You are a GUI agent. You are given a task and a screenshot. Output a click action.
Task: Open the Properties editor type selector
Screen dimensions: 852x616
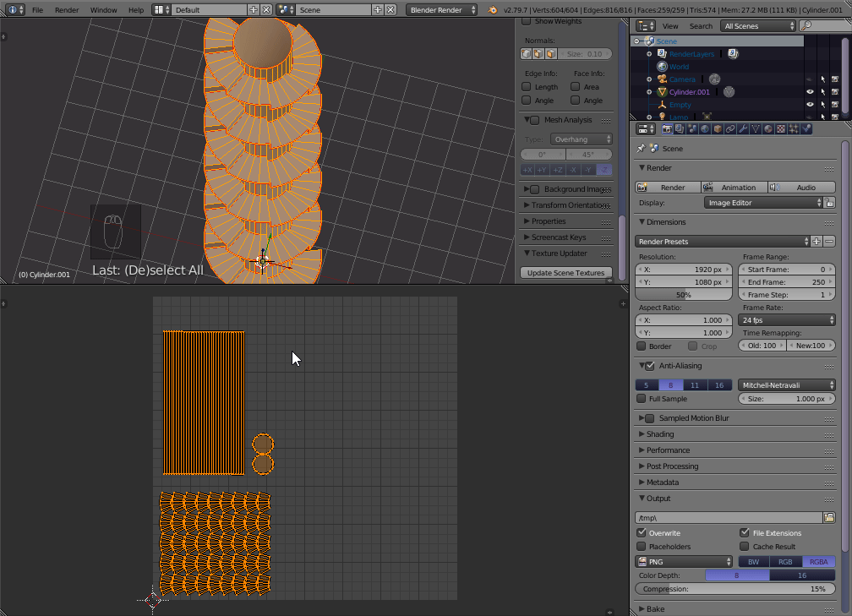(x=646, y=128)
